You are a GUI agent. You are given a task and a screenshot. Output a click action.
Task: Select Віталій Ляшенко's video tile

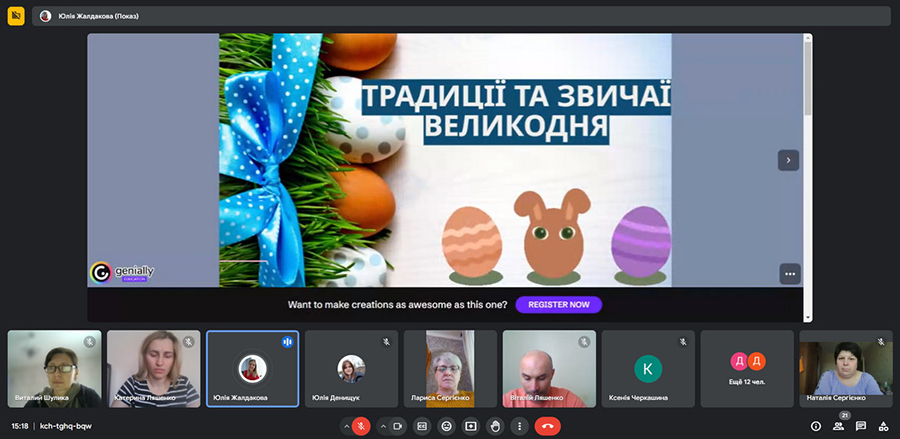[549, 368]
